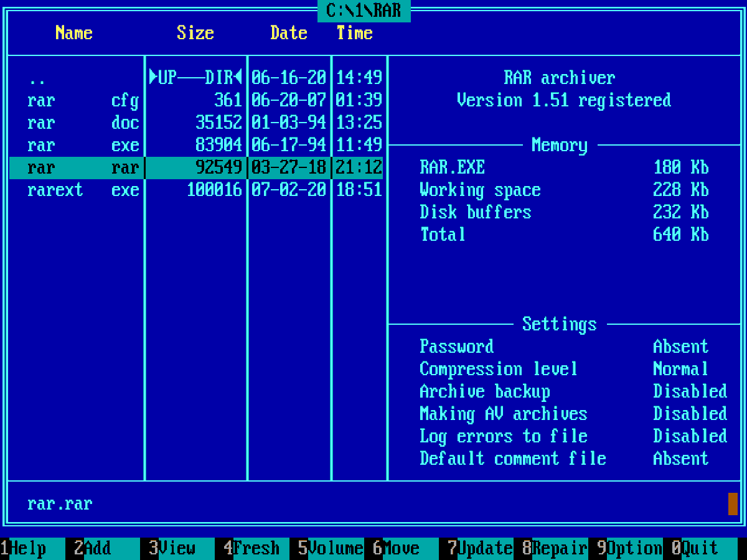Viewport: 747px width, 560px height.
Task: Click the Size column header
Action: click(195, 33)
